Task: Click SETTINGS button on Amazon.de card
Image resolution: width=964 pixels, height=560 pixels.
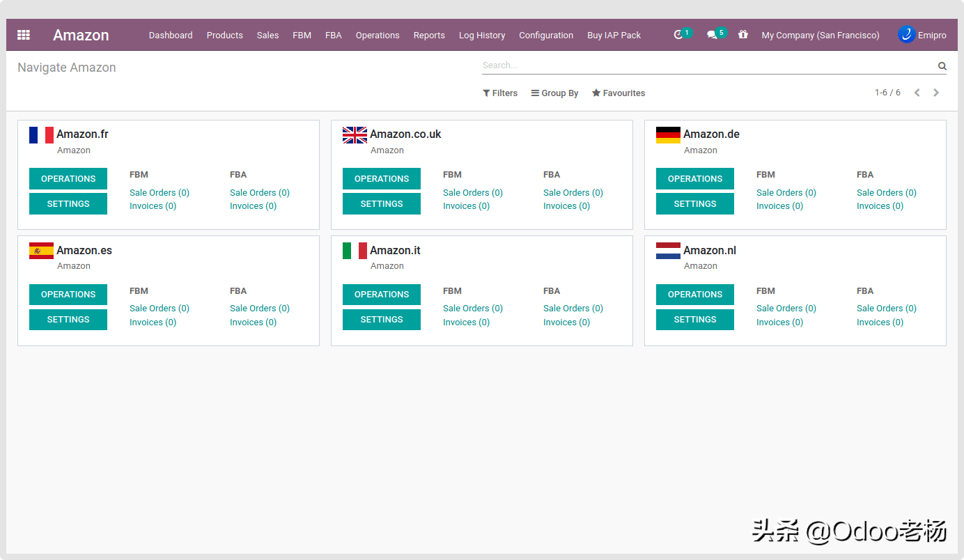Action: coord(694,204)
